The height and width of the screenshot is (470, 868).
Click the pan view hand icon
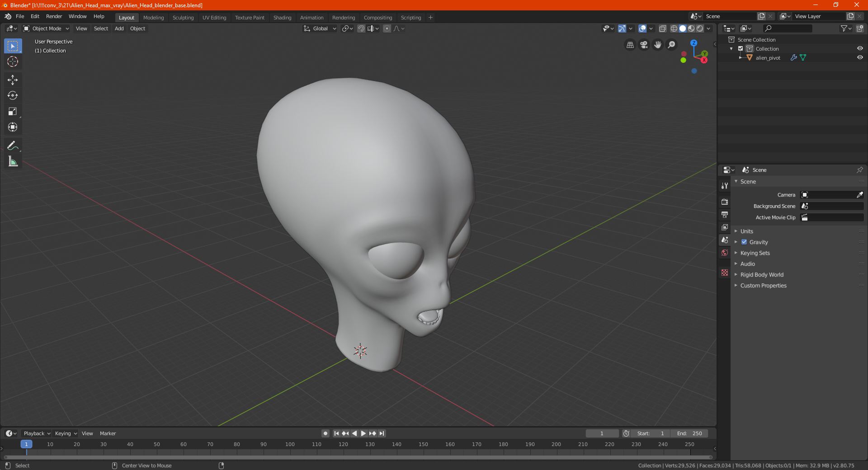pyautogui.click(x=658, y=45)
